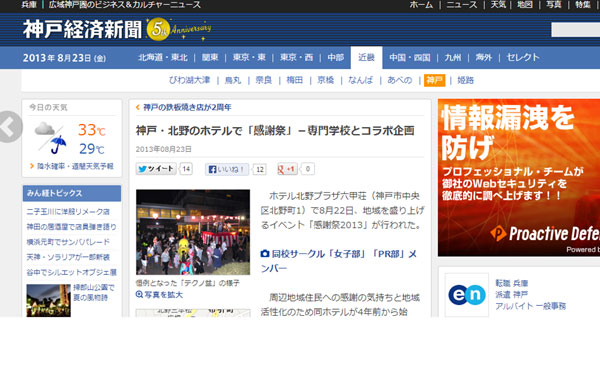Select the 海外 region tab
The width and height of the screenshot is (600, 383).
coord(484,57)
